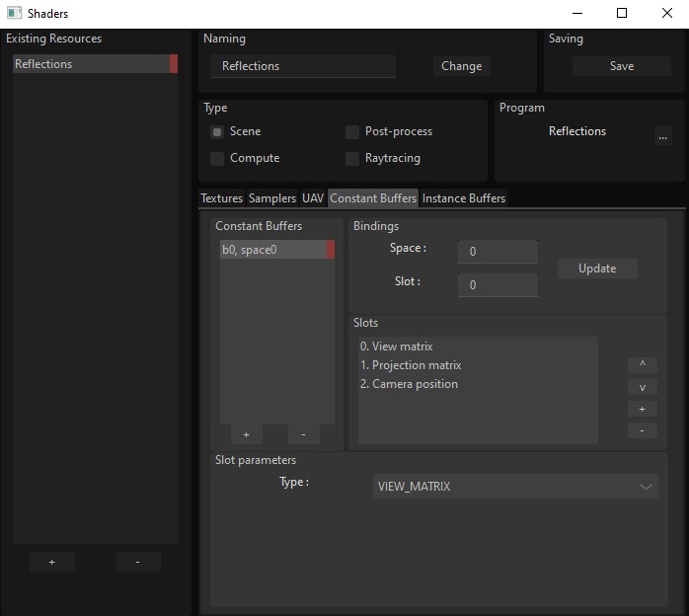Open the VIEW_MATRIX type dropdown
This screenshot has height=616, width=689.
pyautogui.click(x=515, y=487)
